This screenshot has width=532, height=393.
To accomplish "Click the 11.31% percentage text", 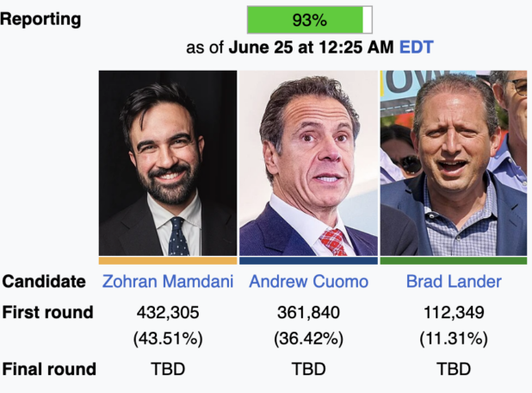I will (454, 339).
